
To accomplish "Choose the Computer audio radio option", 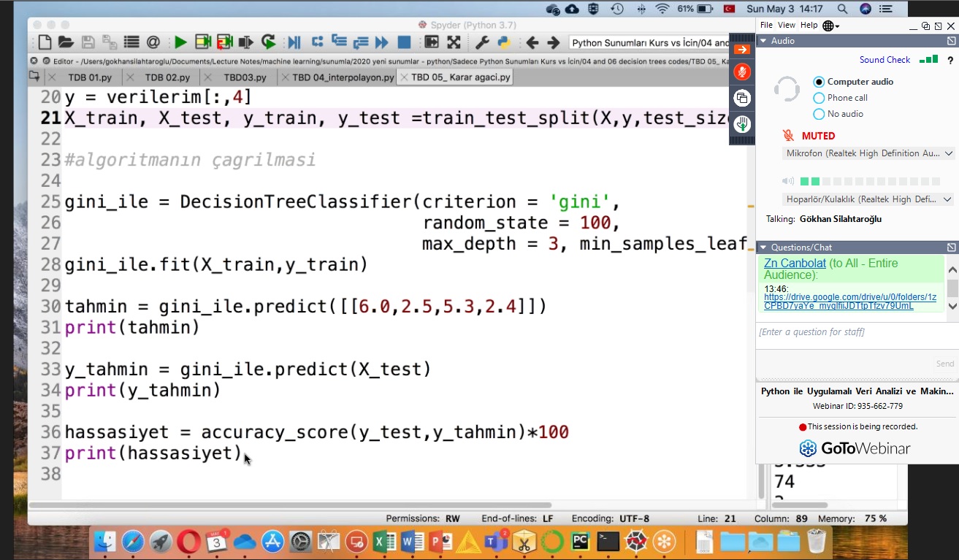I will [x=819, y=82].
